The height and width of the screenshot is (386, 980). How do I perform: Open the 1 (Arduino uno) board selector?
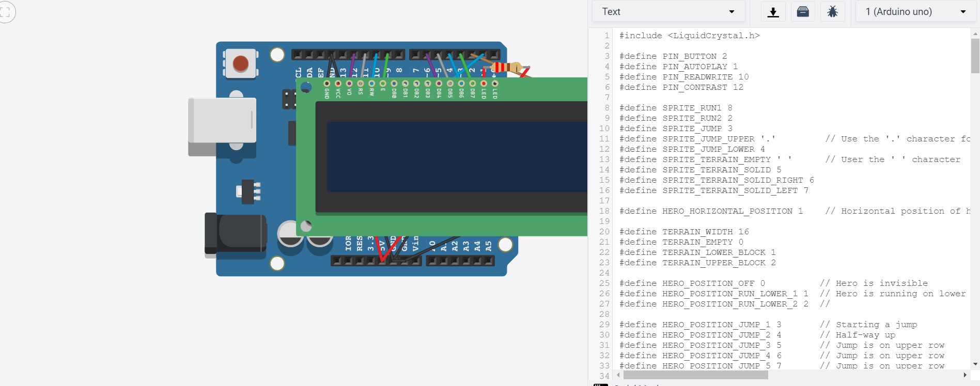(x=916, y=11)
